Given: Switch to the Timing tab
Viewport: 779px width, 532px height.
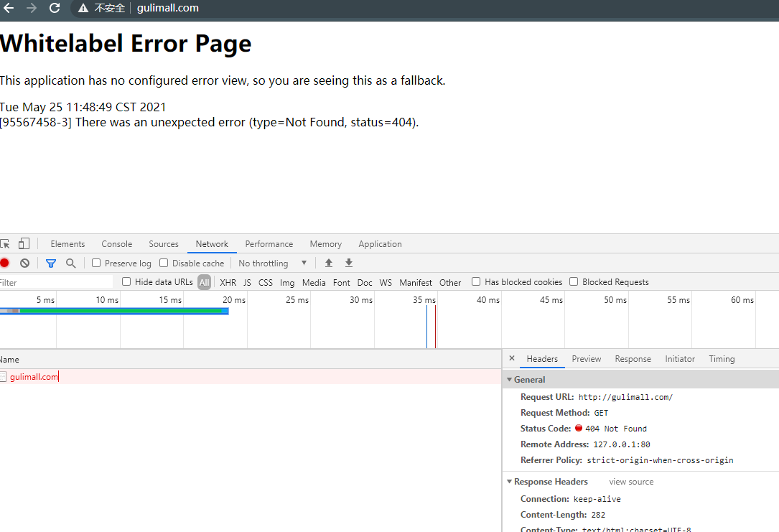Looking at the screenshot, I should [x=722, y=359].
